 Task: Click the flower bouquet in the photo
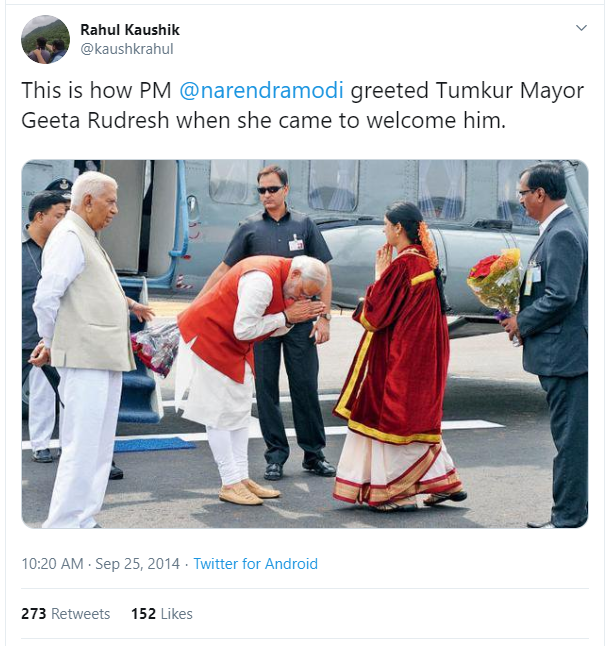pos(496,284)
